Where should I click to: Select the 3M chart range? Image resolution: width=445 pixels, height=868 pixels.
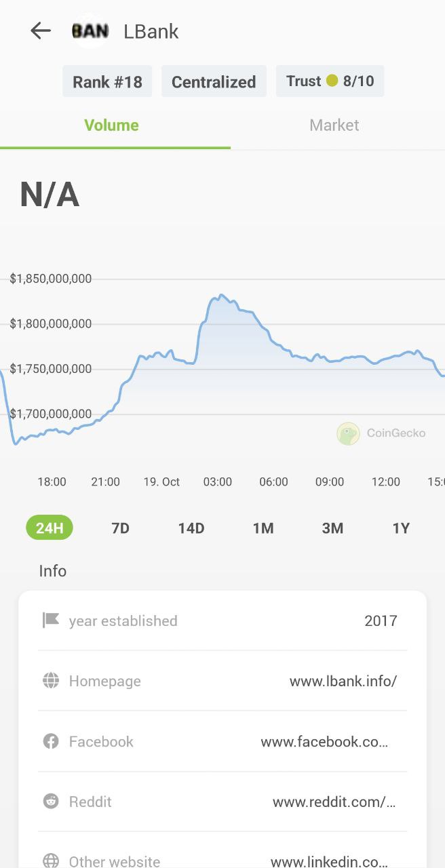pos(332,528)
